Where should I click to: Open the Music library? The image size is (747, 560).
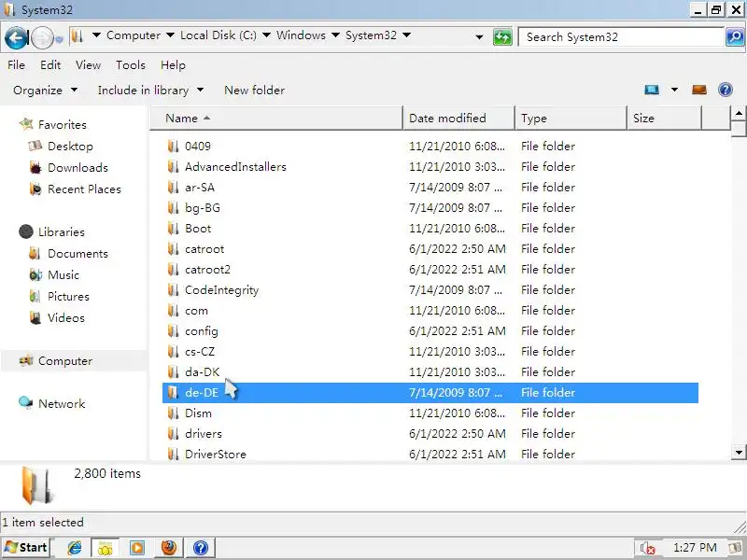63,274
